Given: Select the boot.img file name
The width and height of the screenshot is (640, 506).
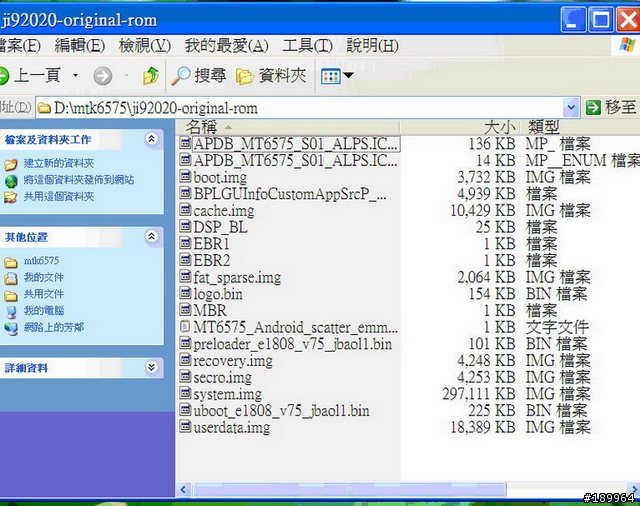Looking at the screenshot, I should [220, 177].
